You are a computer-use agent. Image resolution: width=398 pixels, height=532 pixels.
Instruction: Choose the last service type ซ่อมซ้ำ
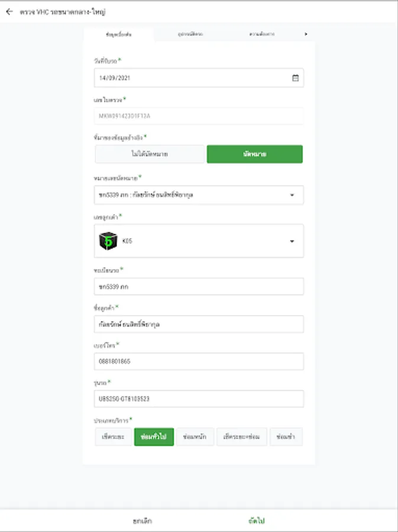[x=286, y=437]
